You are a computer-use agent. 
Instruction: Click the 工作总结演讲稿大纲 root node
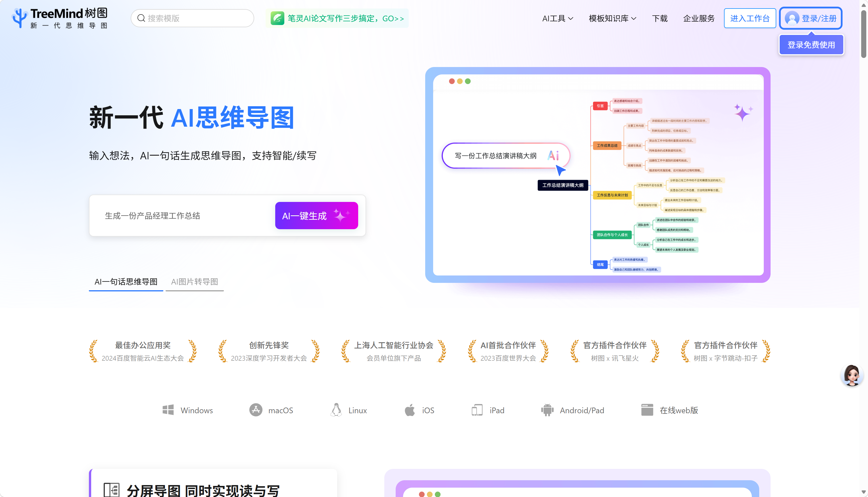(x=562, y=185)
